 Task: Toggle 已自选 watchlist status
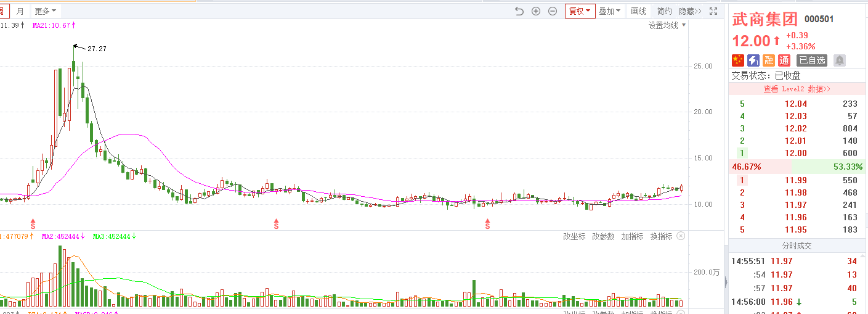tap(811, 60)
